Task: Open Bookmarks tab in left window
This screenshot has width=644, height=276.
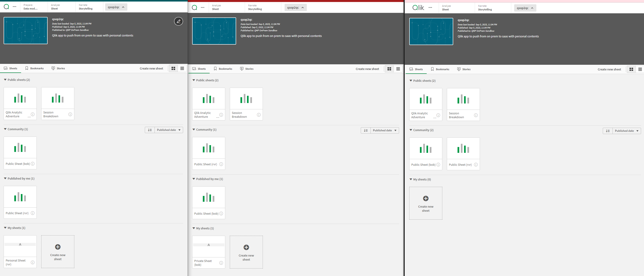Action: pyautogui.click(x=34, y=68)
